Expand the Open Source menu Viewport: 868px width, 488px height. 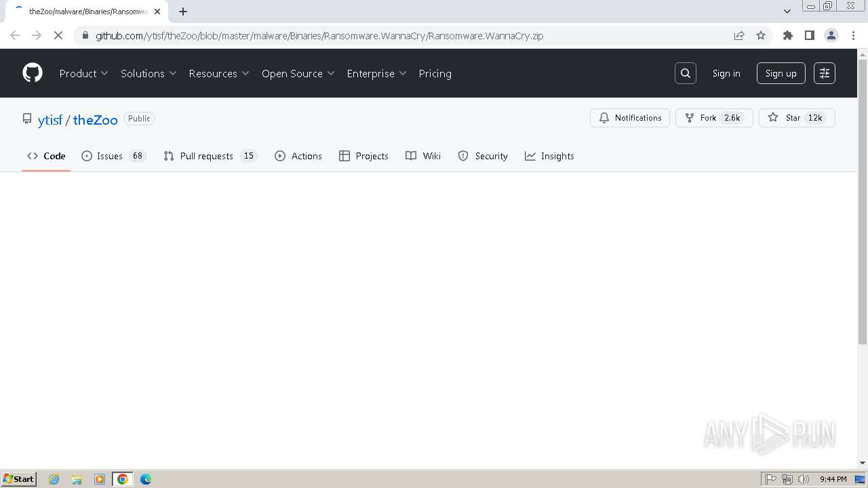[x=298, y=73]
